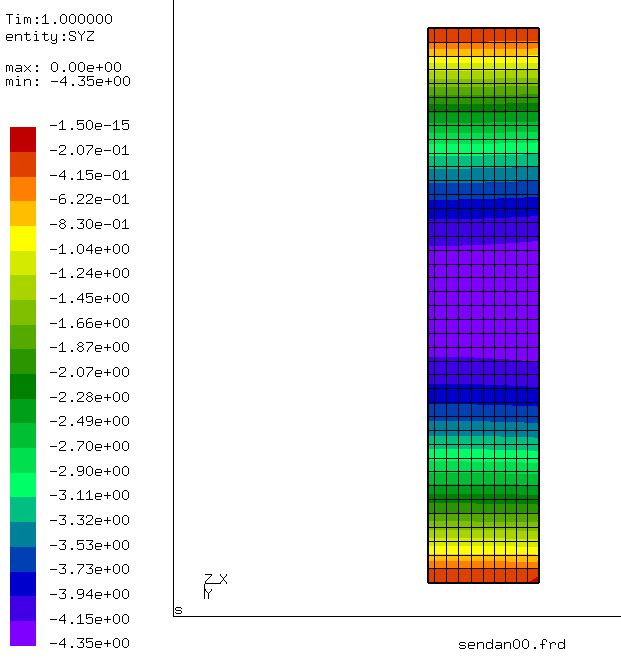The image size is (621, 662).
Task: Click legend value -4.15e-01
Action: [89, 175]
